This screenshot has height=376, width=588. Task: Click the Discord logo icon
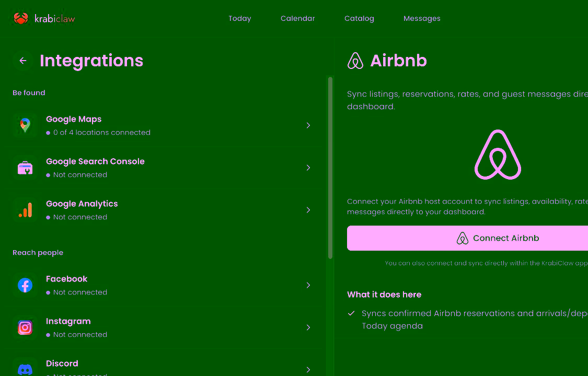pos(25,370)
